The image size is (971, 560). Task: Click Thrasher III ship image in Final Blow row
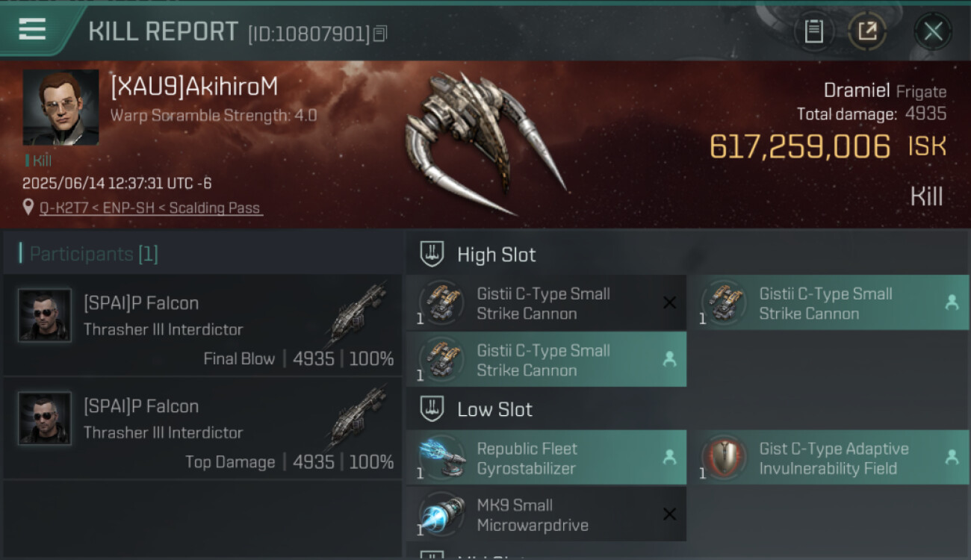[x=356, y=315]
